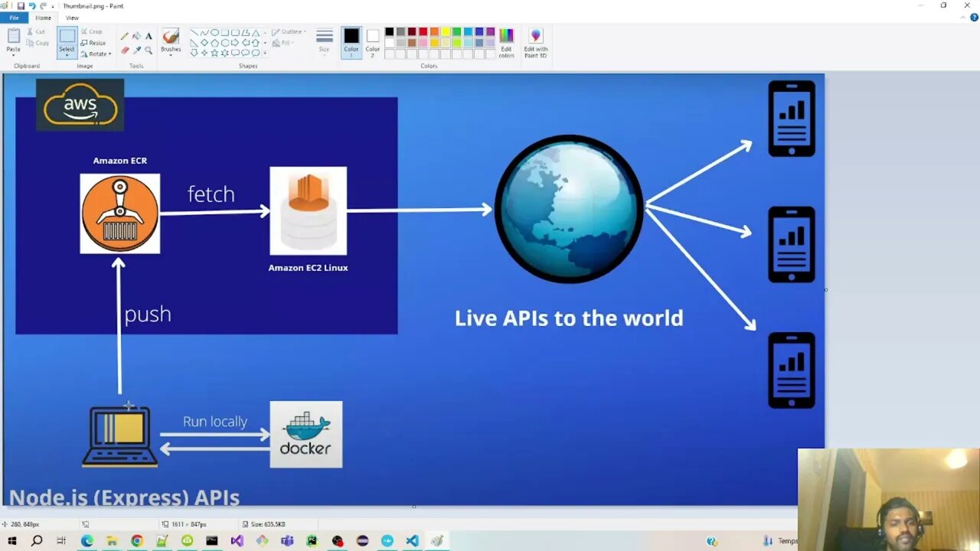980x551 pixels.
Task: Select the Eraser tool
Action: click(x=124, y=50)
